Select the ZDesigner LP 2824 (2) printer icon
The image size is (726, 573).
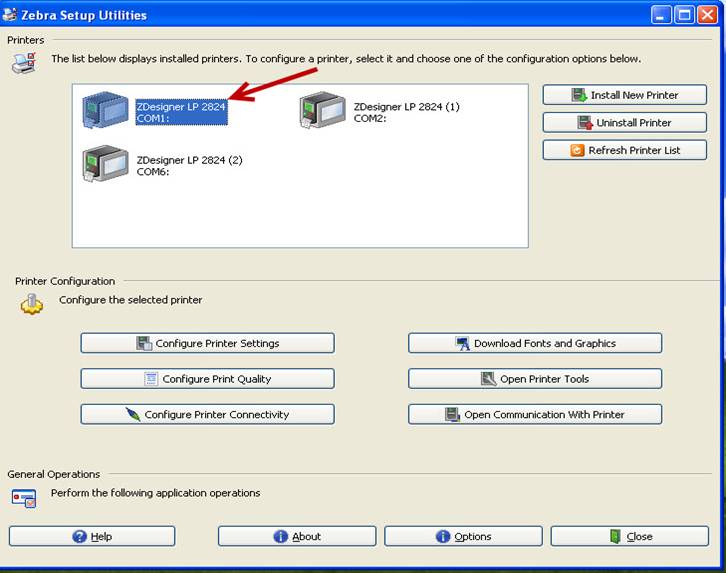tap(105, 164)
